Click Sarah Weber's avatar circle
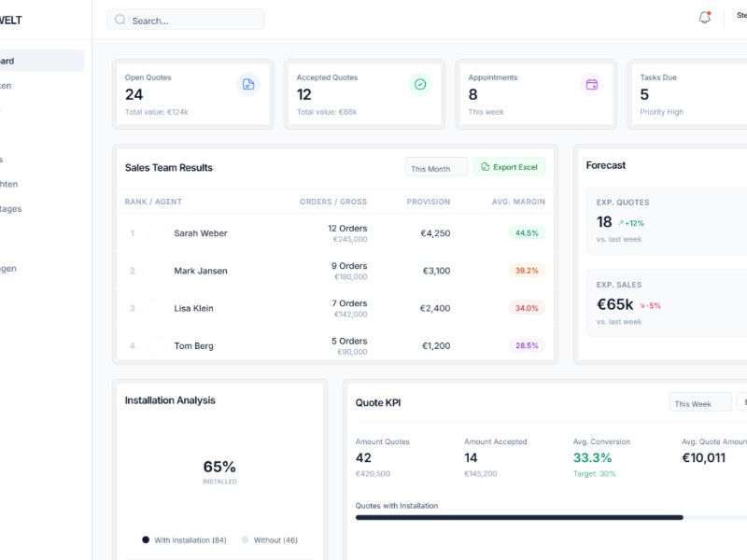Image resolution: width=747 pixels, height=560 pixels. [157, 233]
